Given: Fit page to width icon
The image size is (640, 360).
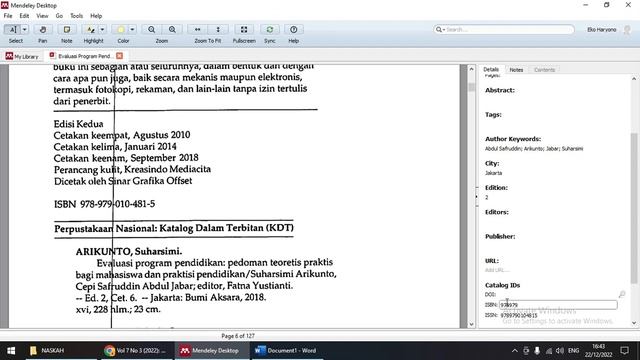Looking at the screenshot, I should tap(198, 29).
